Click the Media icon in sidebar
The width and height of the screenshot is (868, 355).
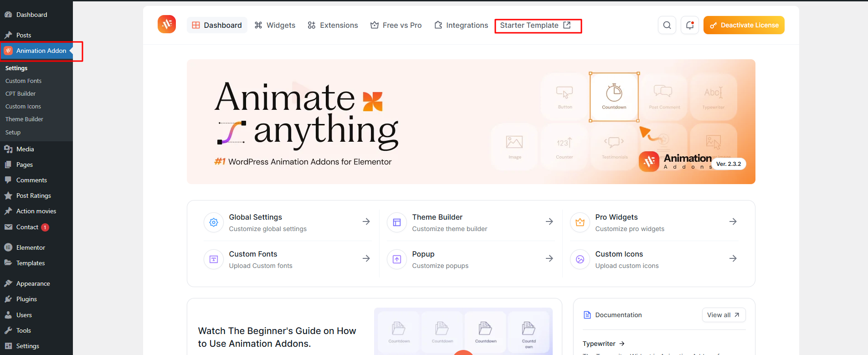coord(8,149)
